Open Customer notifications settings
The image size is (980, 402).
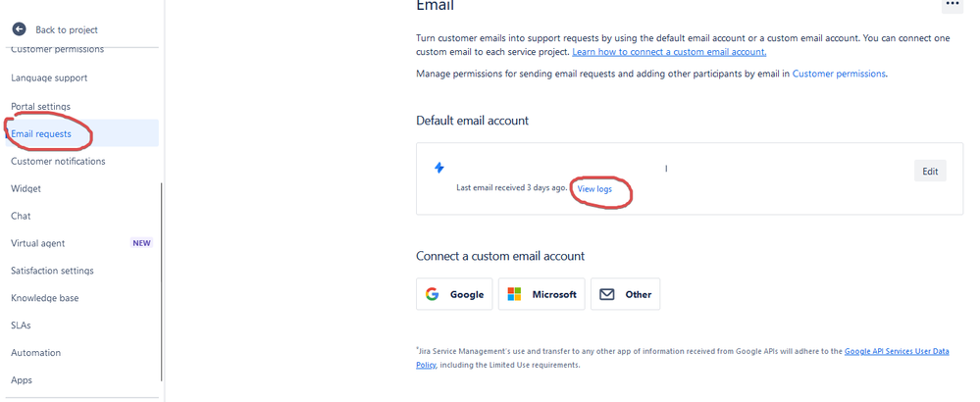click(58, 161)
